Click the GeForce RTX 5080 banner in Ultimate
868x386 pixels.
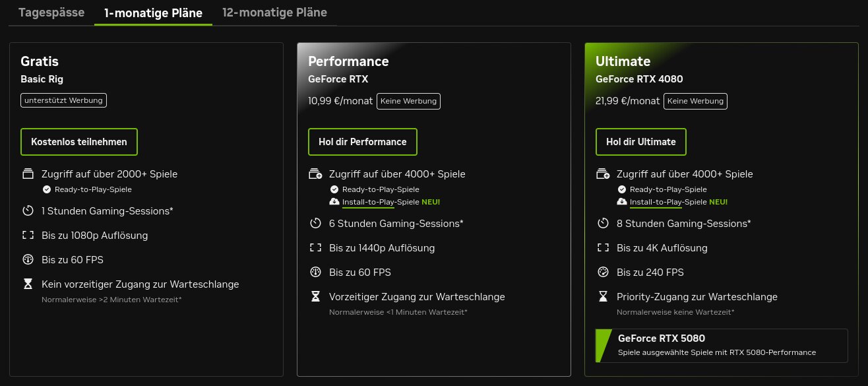(721, 345)
